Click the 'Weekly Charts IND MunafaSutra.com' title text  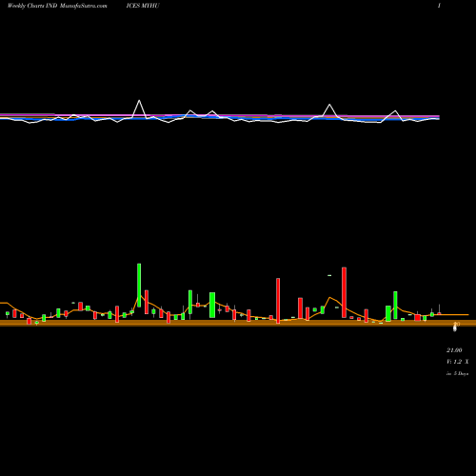point(57,6)
